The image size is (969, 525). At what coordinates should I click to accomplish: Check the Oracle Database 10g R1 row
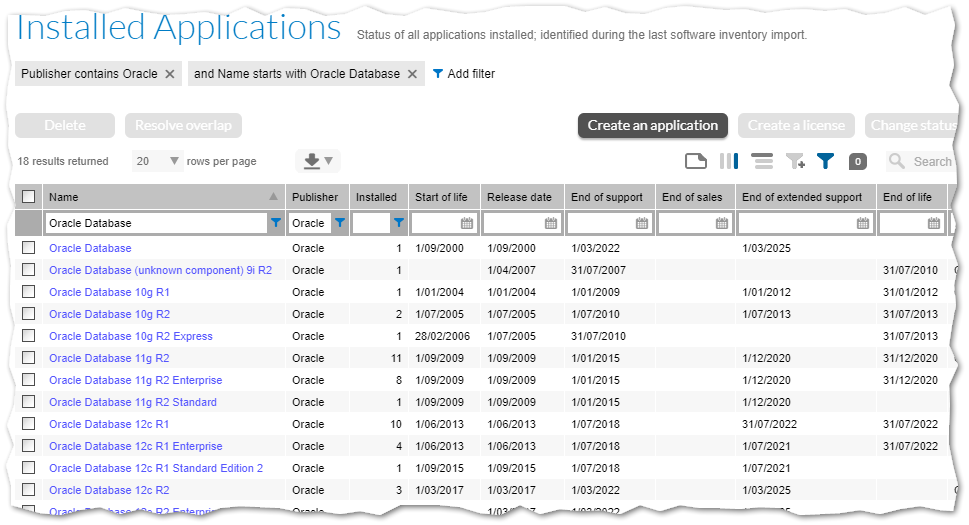coord(28,292)
